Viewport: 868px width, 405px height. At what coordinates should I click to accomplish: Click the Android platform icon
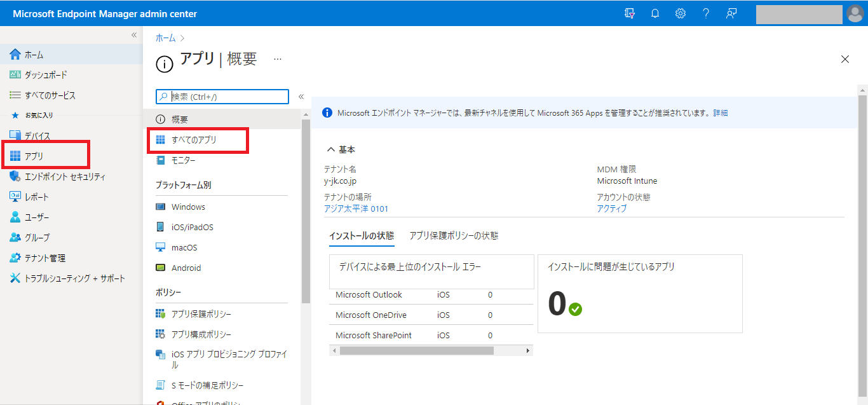click(x=161, y=268)
